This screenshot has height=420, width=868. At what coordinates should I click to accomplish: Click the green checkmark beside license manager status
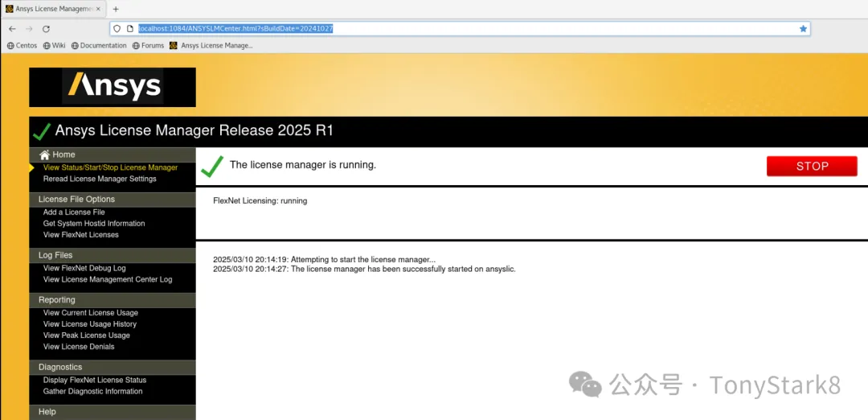212,167
